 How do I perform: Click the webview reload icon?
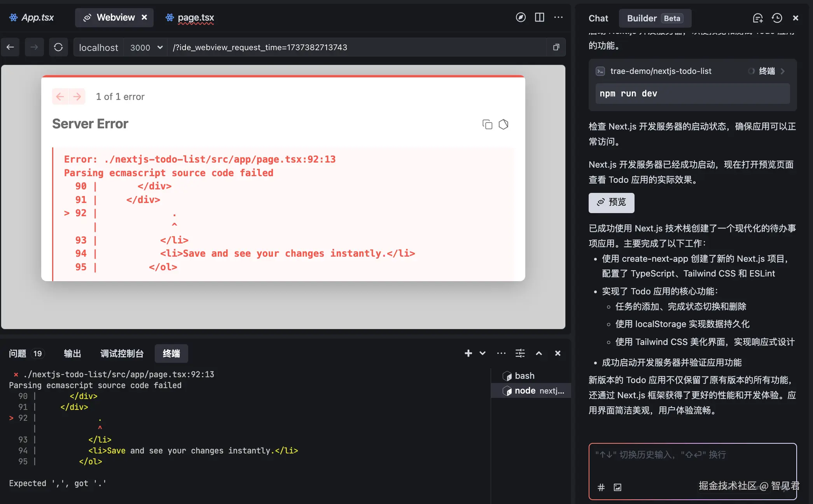click(x=58, y=47)
